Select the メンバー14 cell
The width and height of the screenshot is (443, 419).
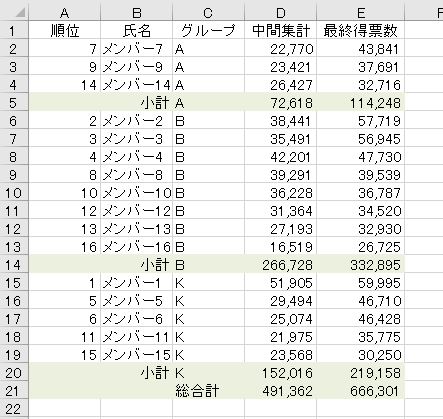(x=137, y=85)
